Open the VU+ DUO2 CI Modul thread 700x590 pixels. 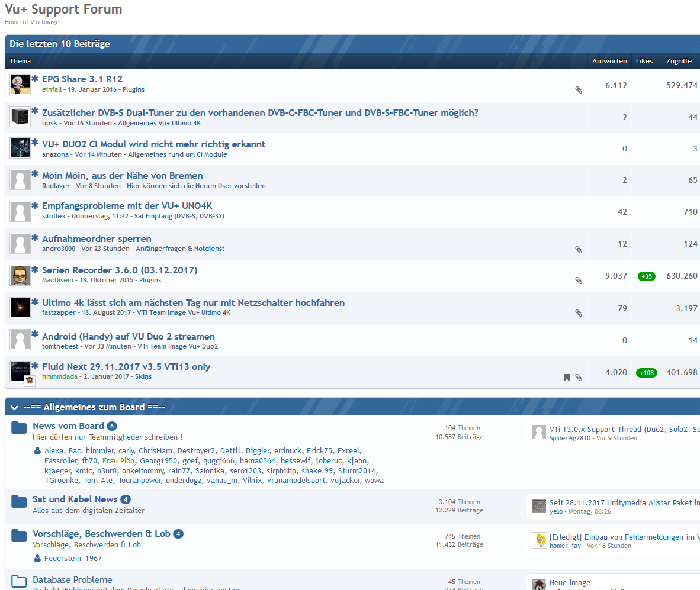tap(153, 144)
